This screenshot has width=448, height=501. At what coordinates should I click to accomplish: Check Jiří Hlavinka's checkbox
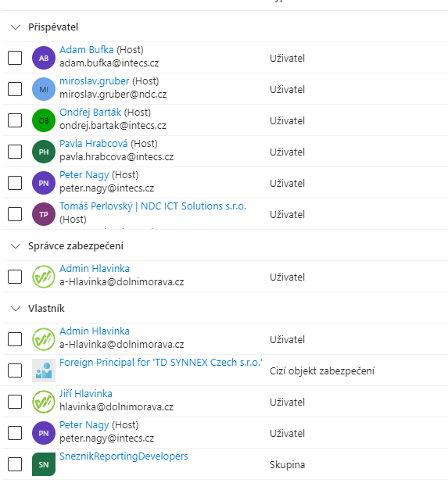coord(15,402)
